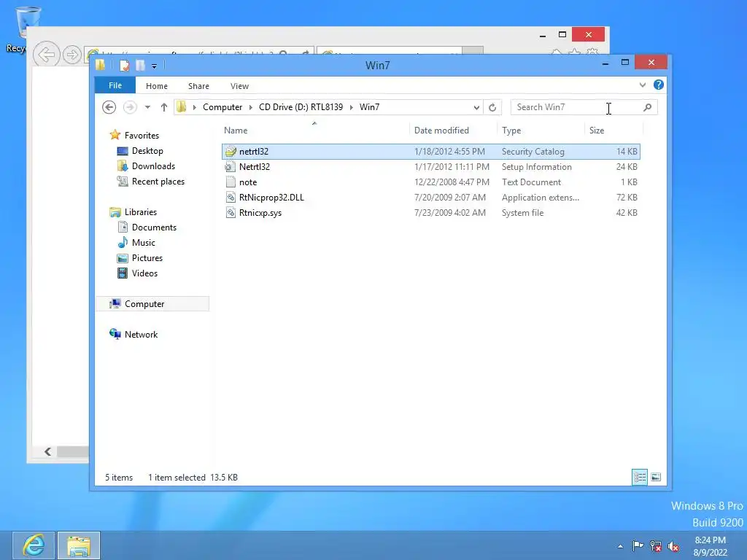Open Customize Quick Access Toolbar dropdown

click(155, 66)
